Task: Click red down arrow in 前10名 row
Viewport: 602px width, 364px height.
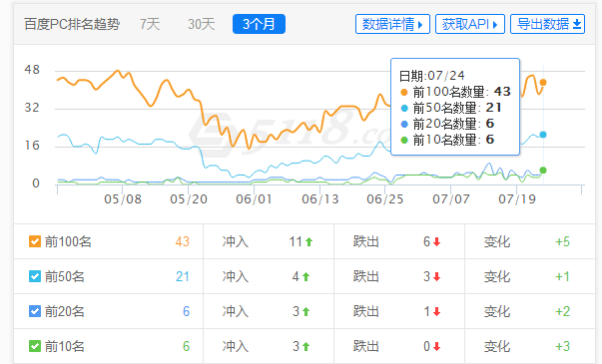Action: pos(436,347)
